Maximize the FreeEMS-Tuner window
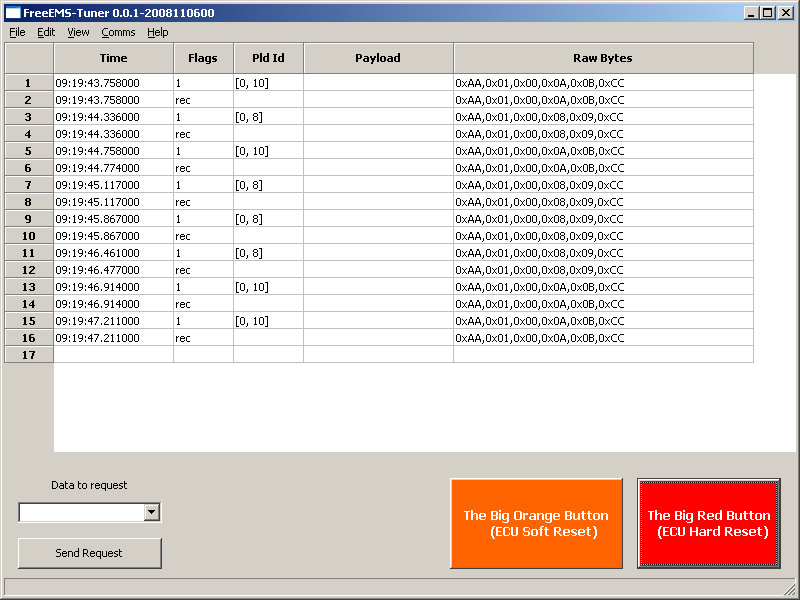This screenshot has height=600, width=800. point(768,13)
